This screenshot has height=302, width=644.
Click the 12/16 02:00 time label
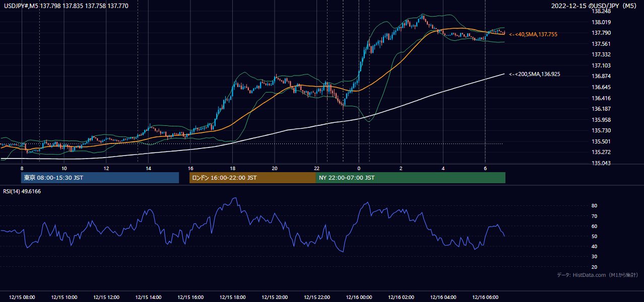401,297
